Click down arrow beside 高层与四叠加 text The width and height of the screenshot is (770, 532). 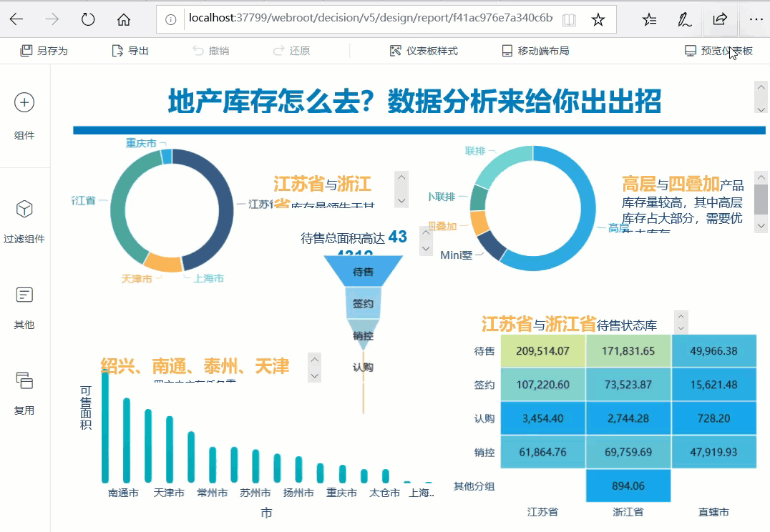tap(761, 226)
